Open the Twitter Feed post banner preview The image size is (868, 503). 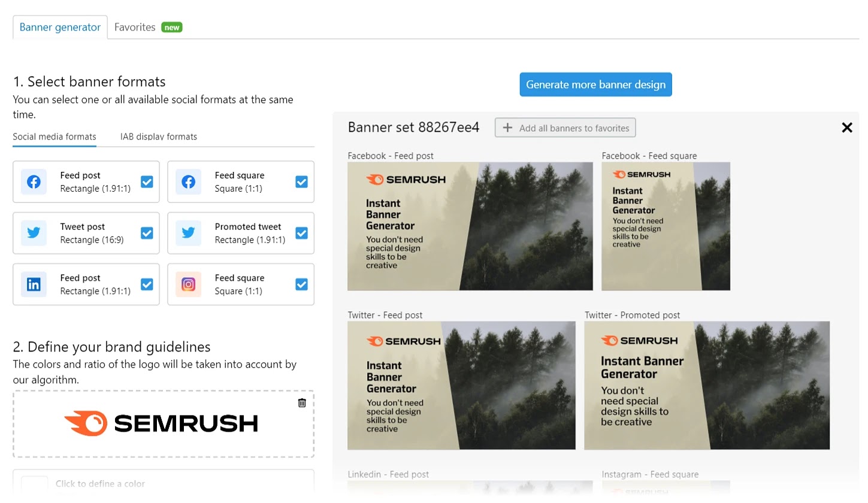click(x=461, y=386)
